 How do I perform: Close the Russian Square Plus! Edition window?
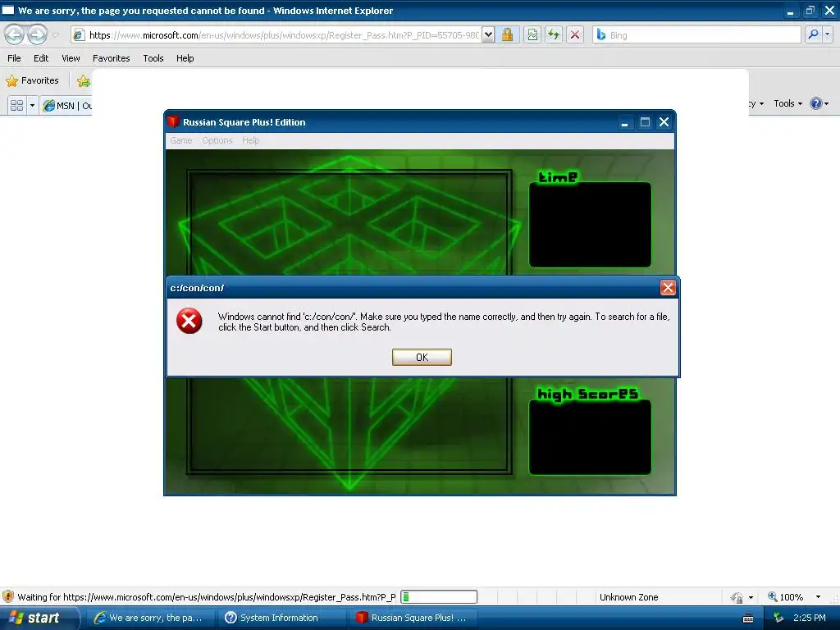664,122
